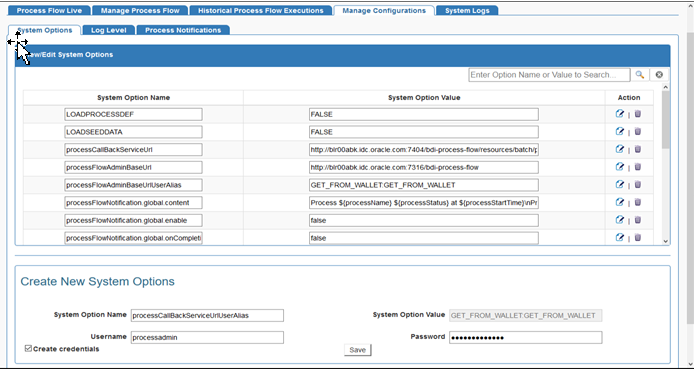Delete the processFlowNotification.global.enable row
The height and width of the screenshot is (369, 694).
click(x=638, y=220)
